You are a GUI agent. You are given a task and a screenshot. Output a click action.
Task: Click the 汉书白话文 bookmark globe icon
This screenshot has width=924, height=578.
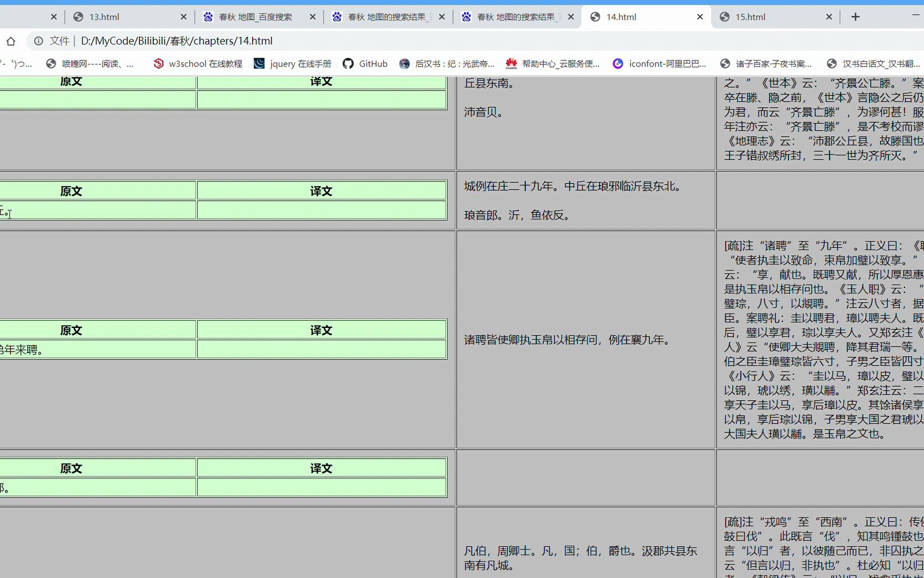coord(832,63)
